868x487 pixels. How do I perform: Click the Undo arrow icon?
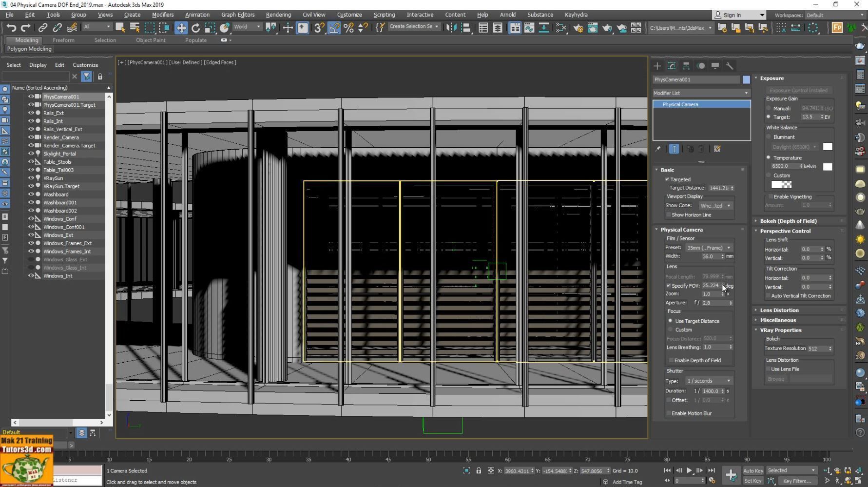(x=11, y=28)
